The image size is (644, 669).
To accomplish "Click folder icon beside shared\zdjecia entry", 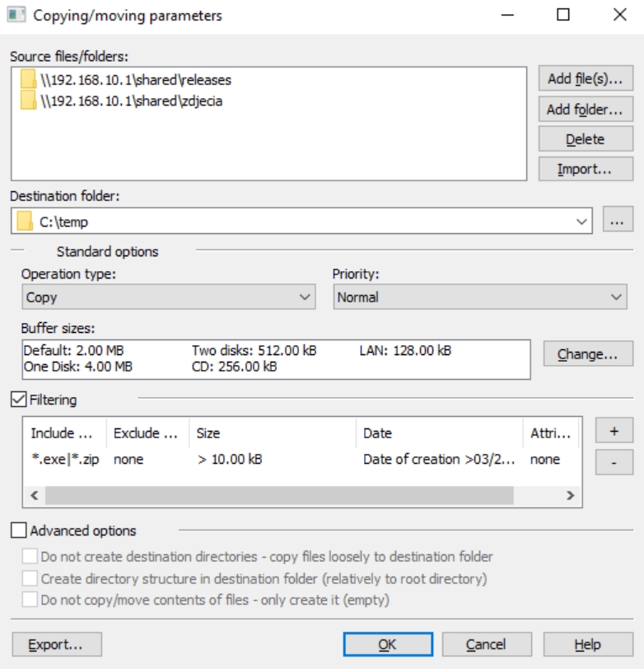I will coord(28,101).
